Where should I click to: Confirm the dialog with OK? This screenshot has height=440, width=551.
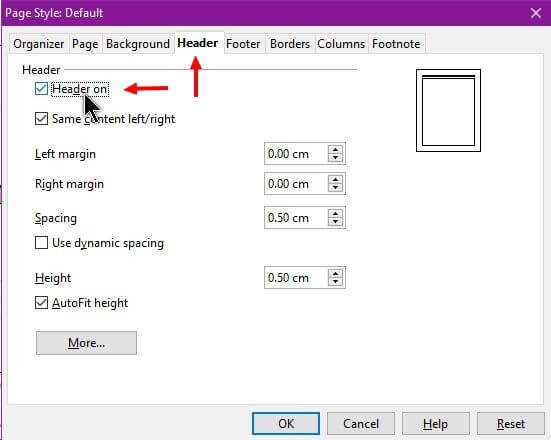click(x=286, y=423)
